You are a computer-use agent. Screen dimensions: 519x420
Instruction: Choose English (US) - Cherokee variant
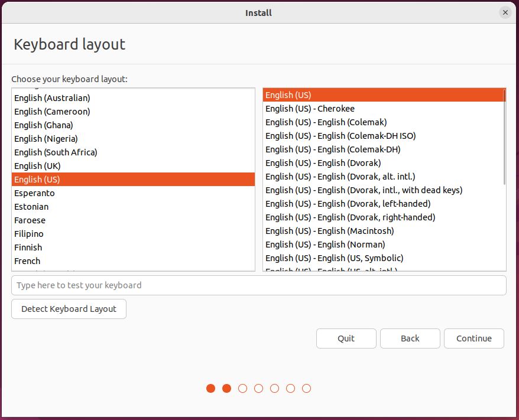click(x=310, y=109)
